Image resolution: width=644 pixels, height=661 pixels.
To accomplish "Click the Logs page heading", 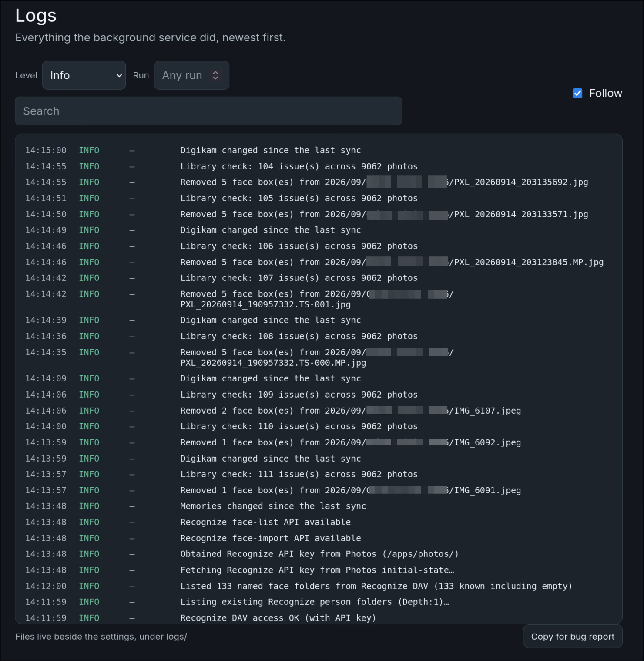I will 36,16.
